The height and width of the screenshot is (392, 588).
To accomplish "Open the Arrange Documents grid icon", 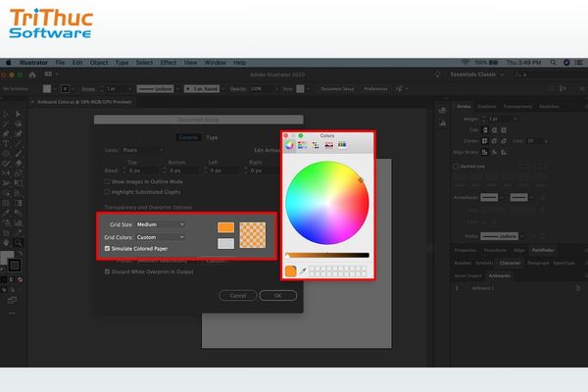I will [x=48, y=74].
